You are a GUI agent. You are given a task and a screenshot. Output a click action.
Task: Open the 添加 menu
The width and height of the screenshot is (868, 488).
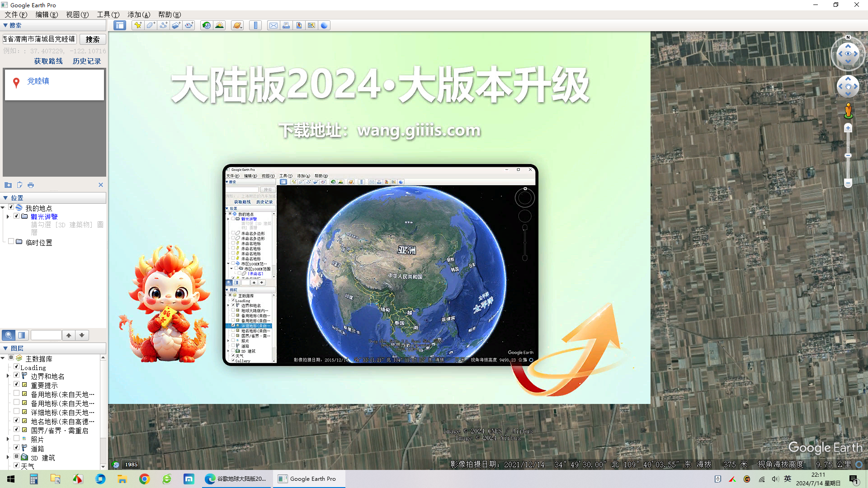(139, 14)
